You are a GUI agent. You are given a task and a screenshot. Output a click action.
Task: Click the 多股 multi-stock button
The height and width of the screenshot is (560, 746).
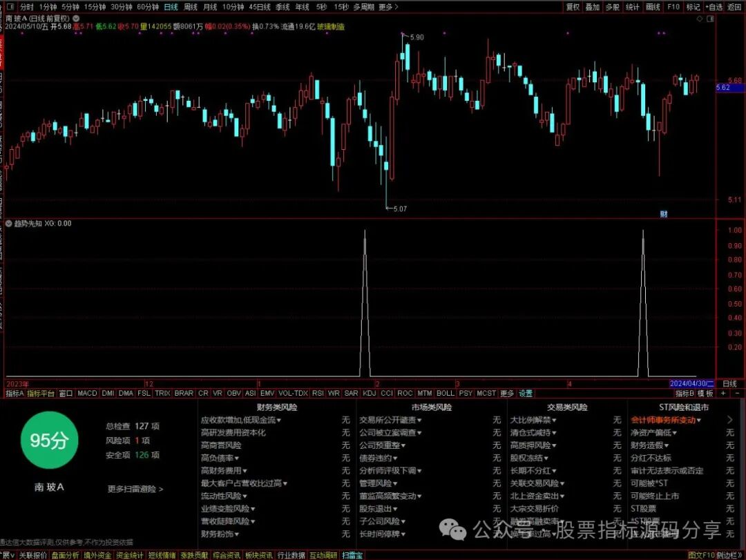613,7
